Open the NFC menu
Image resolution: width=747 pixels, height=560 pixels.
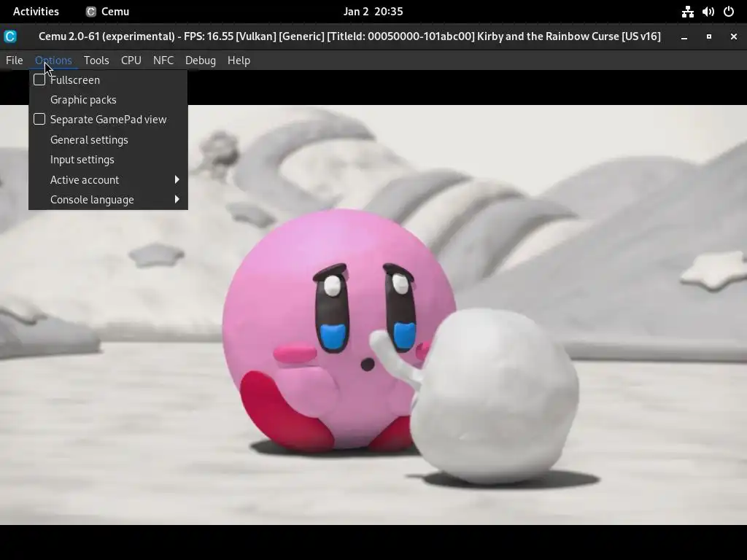(x=163, y=61)
